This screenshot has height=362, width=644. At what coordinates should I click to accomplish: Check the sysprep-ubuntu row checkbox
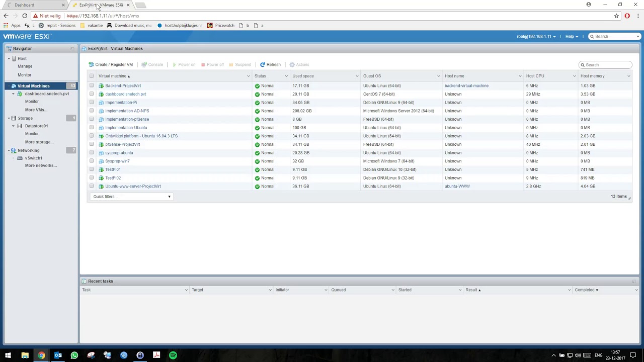pyautogui.click(x=92, y=152)
